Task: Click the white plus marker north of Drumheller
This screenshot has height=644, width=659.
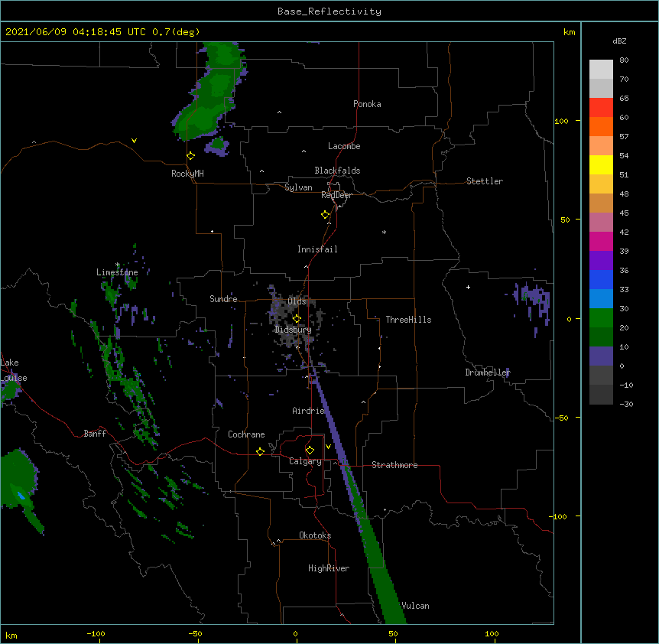Action: coord(468,287)
